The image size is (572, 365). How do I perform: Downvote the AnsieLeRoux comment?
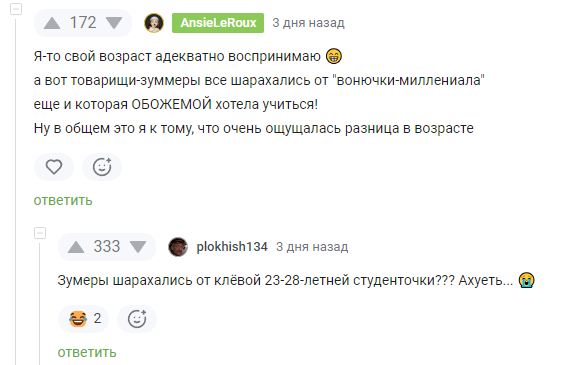pos(114,23)
